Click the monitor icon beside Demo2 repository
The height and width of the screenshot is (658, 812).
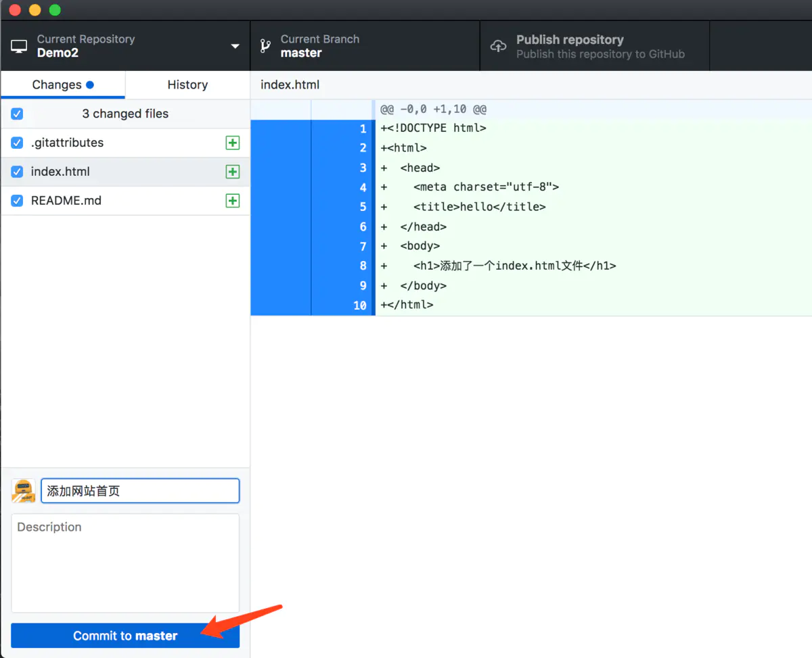pos(18,45)
